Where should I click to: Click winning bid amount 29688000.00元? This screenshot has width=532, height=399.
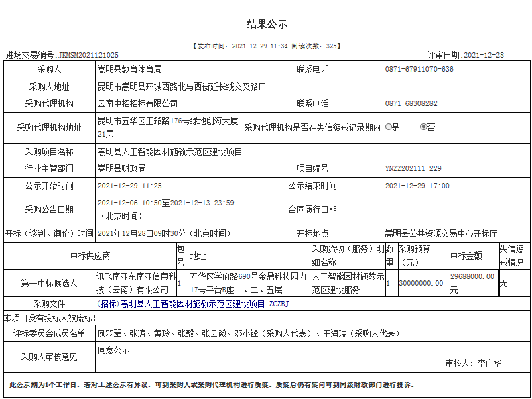[472, 283]
